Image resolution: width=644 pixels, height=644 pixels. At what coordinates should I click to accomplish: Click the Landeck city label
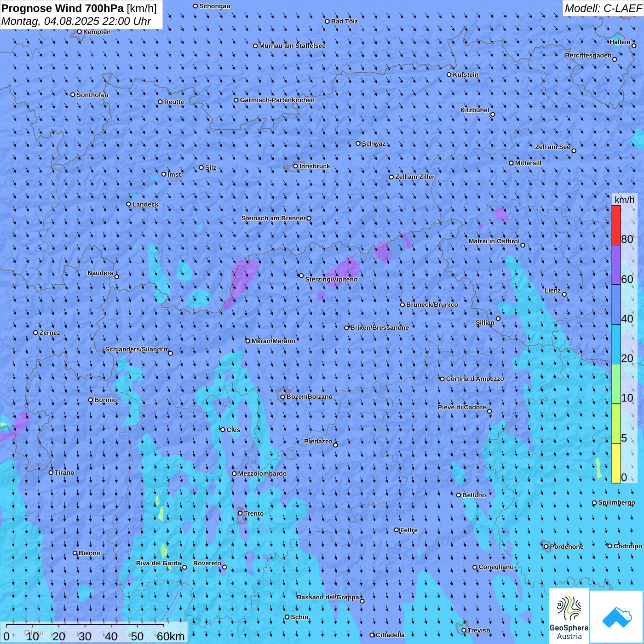pyautogui.click(x=145, y=204)
